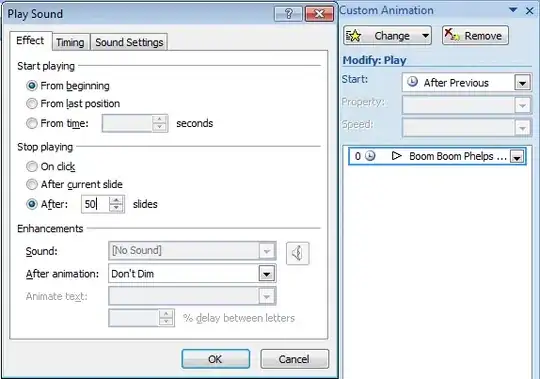Click the clock icon on the Boom Boom Phelps row

pos(370,156)
